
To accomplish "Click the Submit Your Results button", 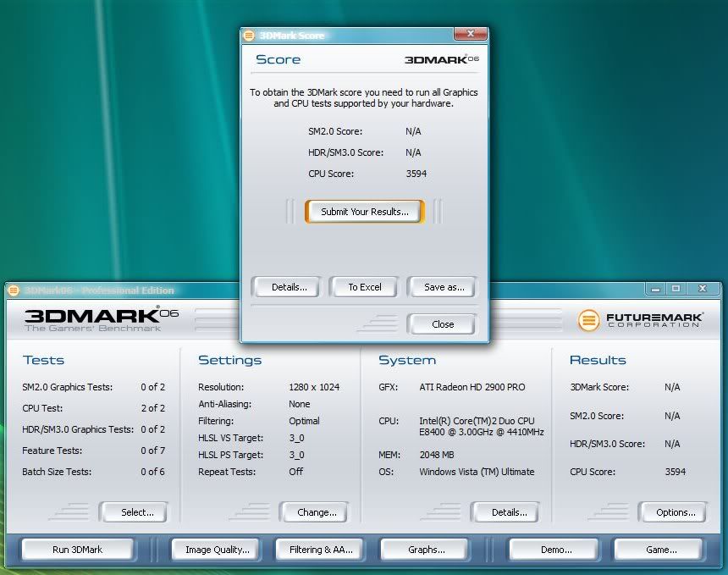I will click(364, 212).
